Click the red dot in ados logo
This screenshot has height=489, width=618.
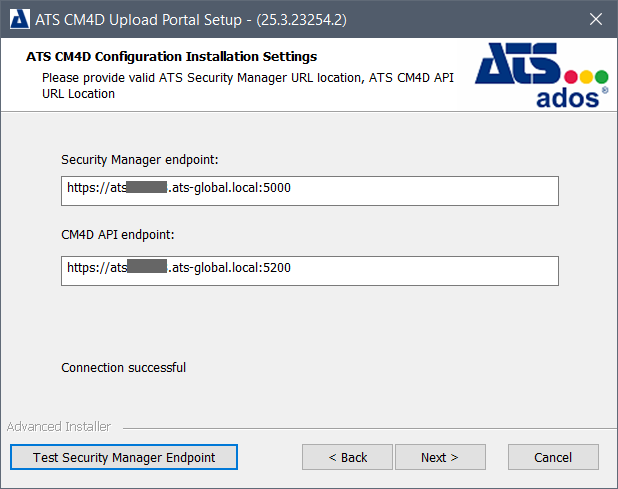click(x=571, y=77)
